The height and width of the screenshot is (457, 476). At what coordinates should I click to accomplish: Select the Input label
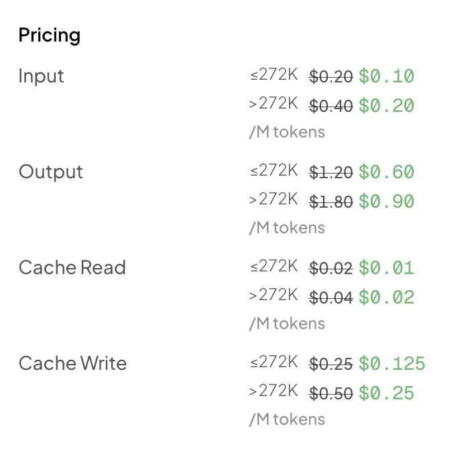42,76
